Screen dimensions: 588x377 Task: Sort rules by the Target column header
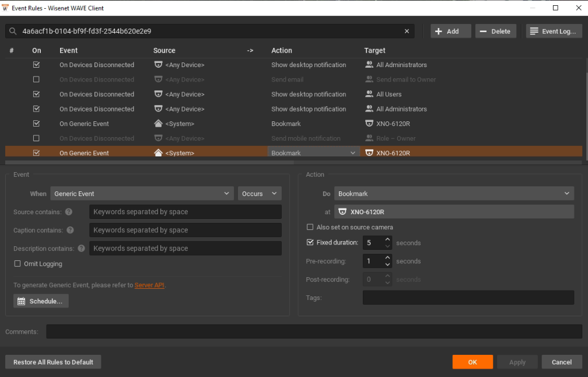click(374, 50)
